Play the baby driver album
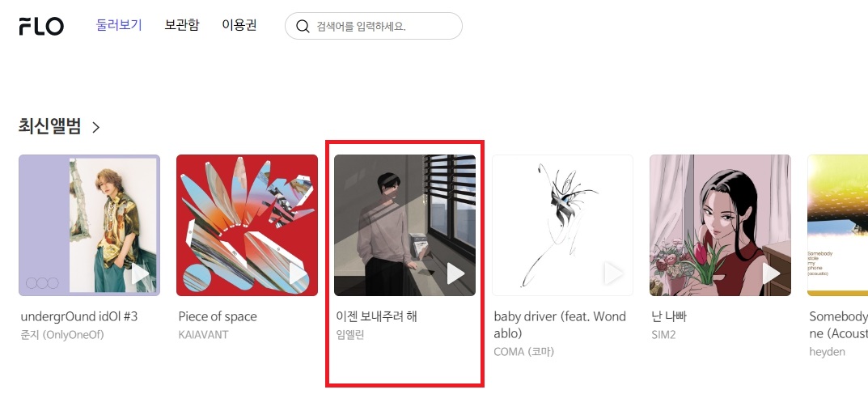Screen dimensions: 868x394 [x=614, y=274]
